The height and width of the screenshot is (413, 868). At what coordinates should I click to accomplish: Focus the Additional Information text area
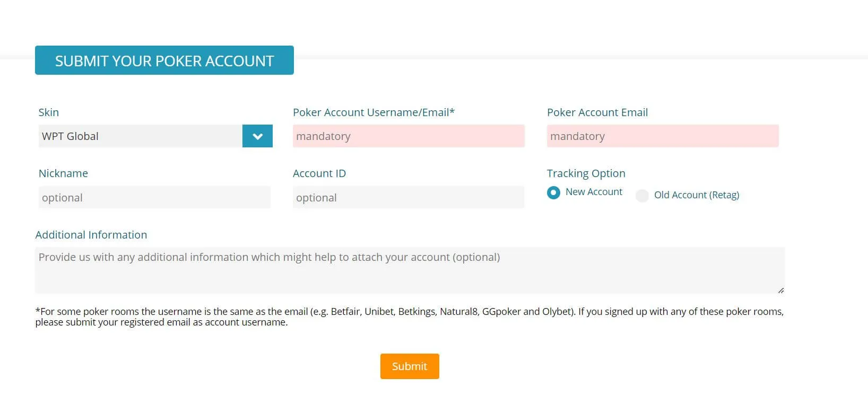point(410,270)
